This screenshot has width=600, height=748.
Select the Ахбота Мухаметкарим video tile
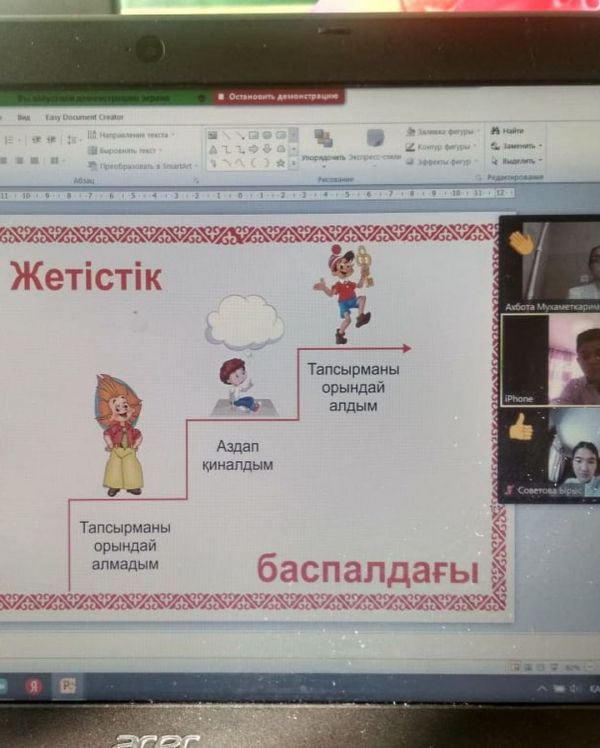(550, 262)
